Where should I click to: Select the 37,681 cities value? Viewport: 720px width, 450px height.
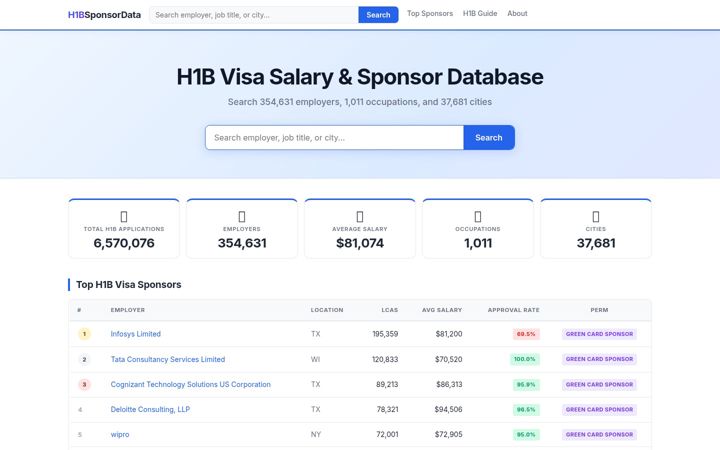coord(596,243)
